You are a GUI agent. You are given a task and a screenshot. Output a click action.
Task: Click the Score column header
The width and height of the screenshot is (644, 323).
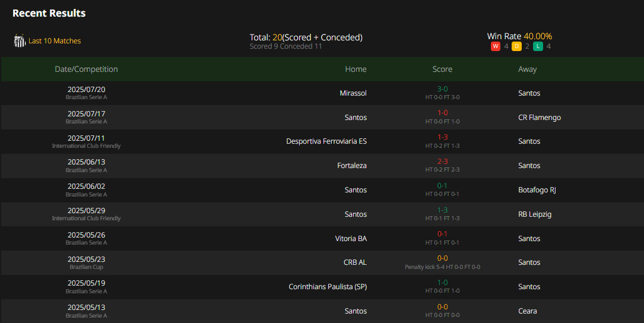pos(442,69)
